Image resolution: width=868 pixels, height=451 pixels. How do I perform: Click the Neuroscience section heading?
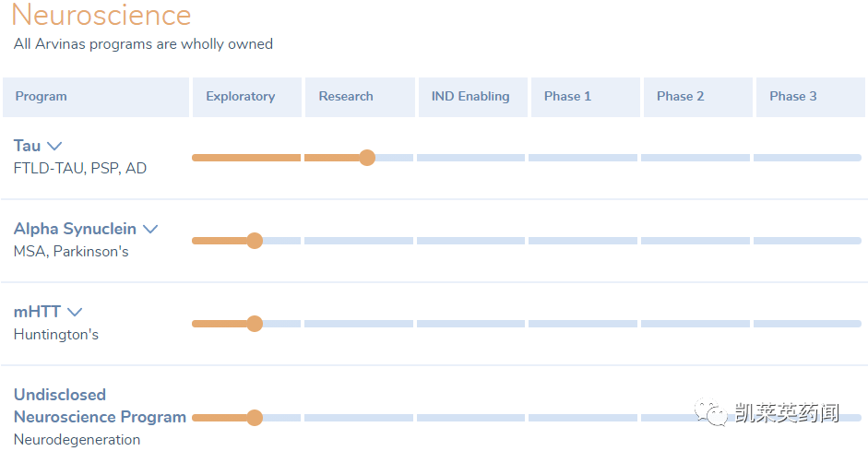pos(101,15)
